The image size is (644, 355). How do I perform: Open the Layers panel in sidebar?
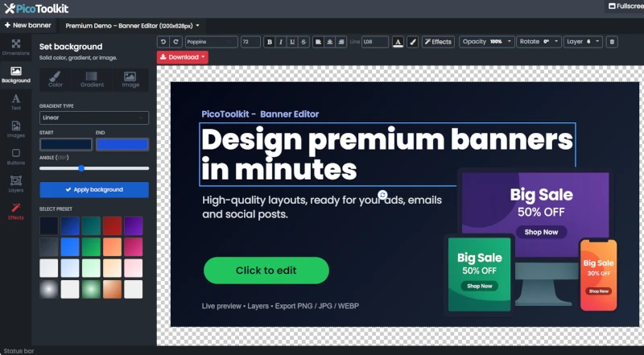click(15, 184)
